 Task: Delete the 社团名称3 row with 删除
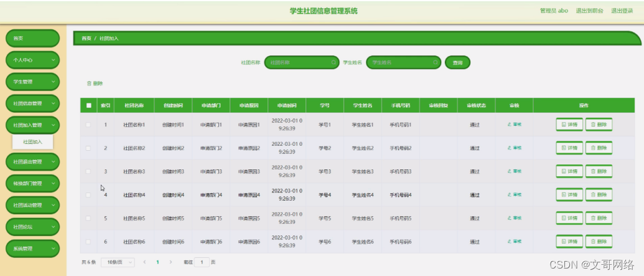[599, 171]
